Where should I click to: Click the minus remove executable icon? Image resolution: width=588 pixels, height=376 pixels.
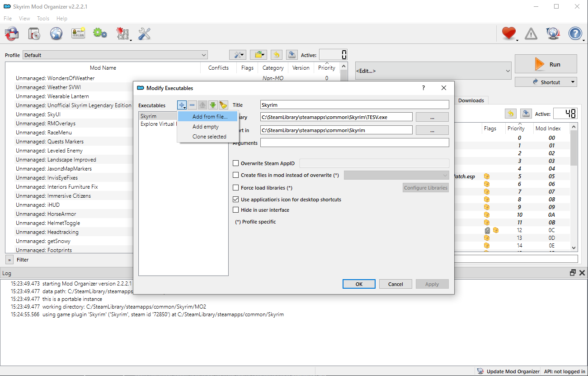[x=192, y=105]
